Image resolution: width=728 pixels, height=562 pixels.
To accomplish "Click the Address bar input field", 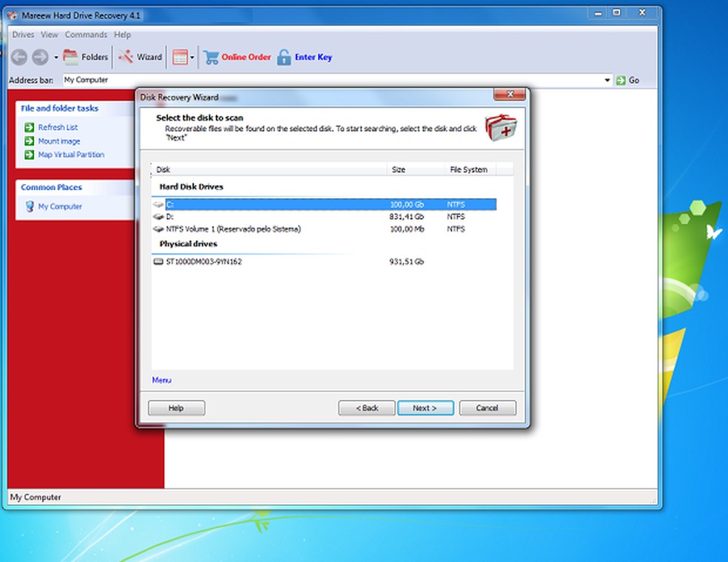I will click(332, 80).
